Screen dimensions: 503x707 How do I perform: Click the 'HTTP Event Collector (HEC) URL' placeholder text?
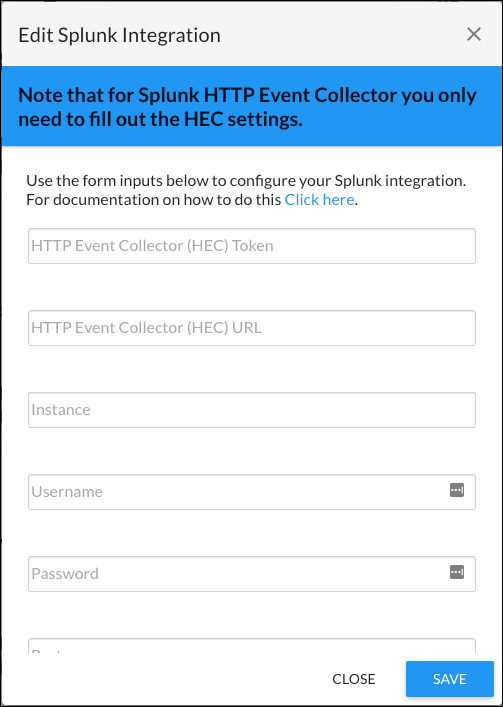[146, 328]
